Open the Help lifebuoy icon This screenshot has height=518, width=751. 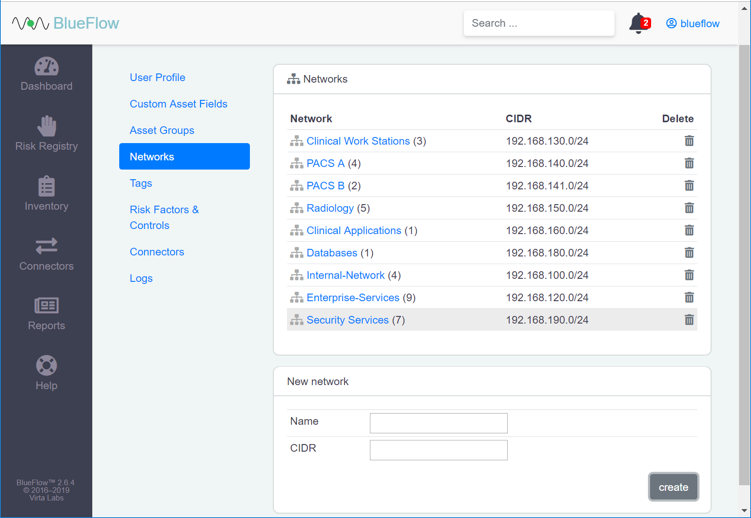point(46,366)
